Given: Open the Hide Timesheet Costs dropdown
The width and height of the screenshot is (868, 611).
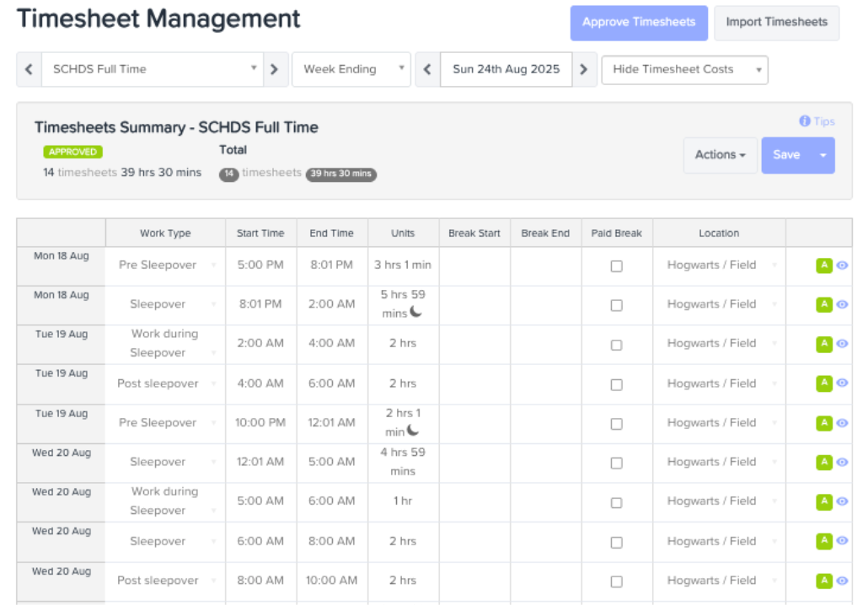Looking at the screenshot, I should pos(685,70).
